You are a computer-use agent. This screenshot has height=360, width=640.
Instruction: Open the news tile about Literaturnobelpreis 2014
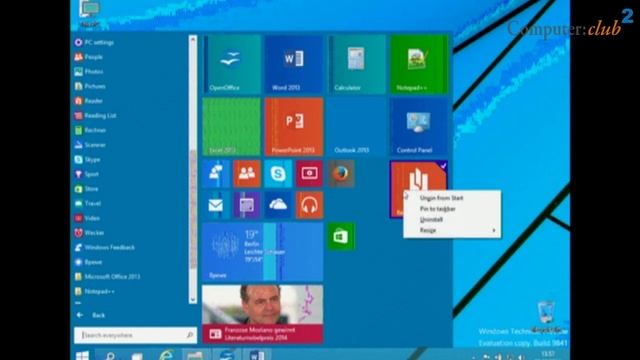[x=263, y=314]
